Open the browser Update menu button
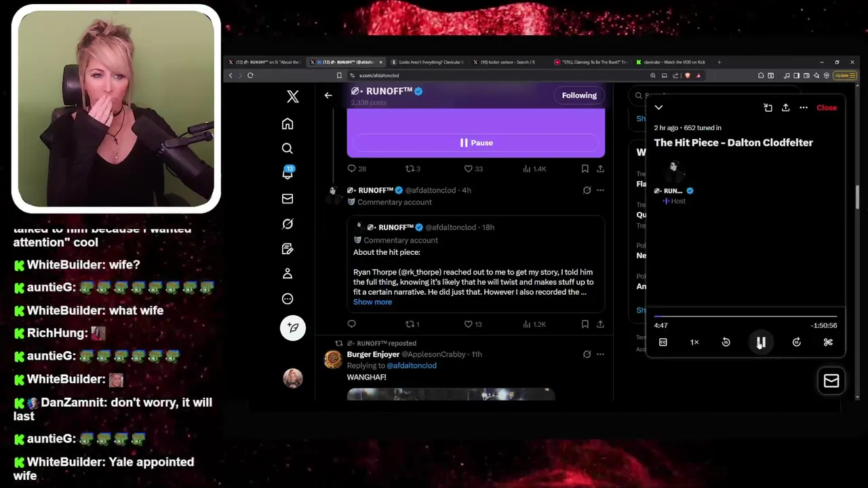Viewport: 868px width, 488px height. coord(844,75)
